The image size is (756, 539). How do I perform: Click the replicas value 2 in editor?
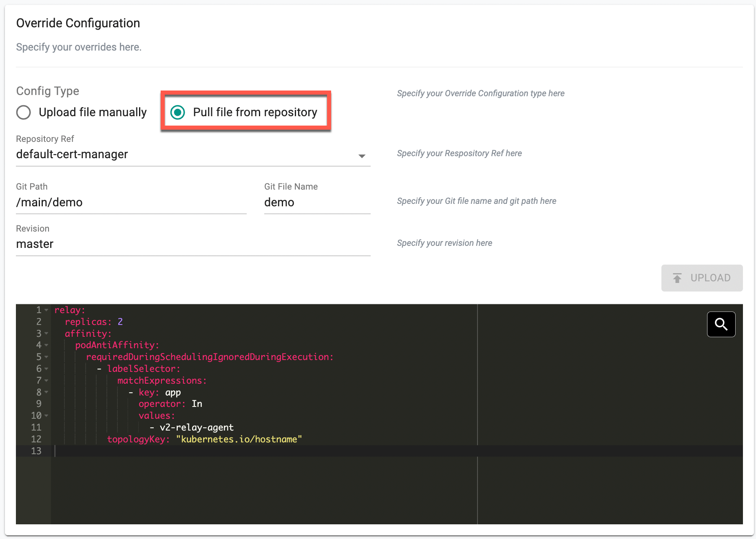[120, 322]
